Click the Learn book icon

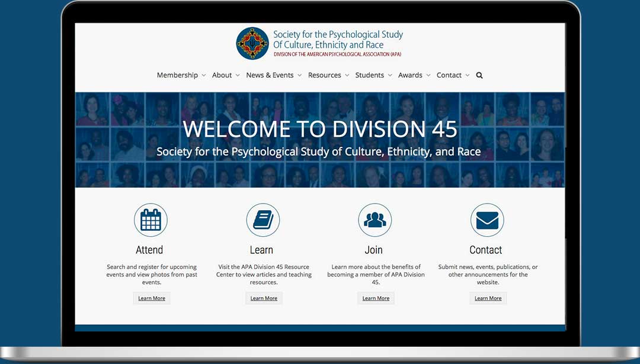(263, 220)
